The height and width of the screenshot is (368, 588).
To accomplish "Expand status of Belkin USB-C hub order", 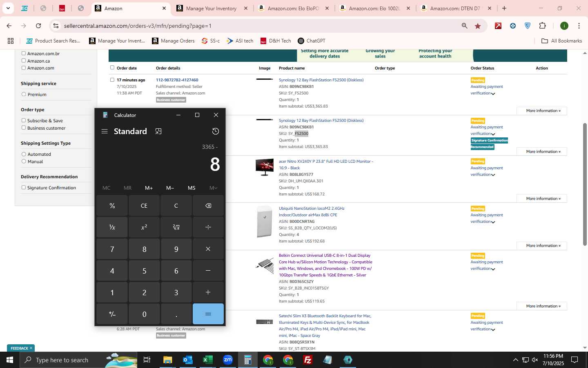I will pyautogui.click(x=493, y=269).
